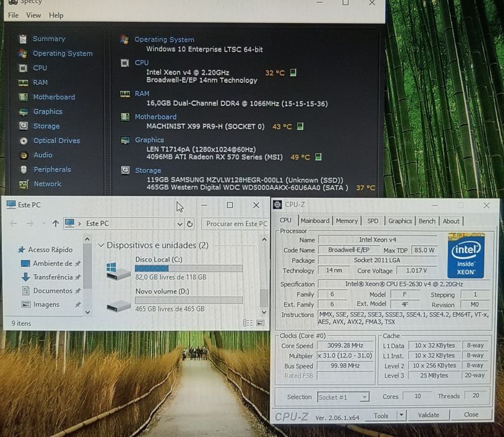Open Imagens quick access folder
Viewport: 504px width, 437px height.
coord(50,305)
